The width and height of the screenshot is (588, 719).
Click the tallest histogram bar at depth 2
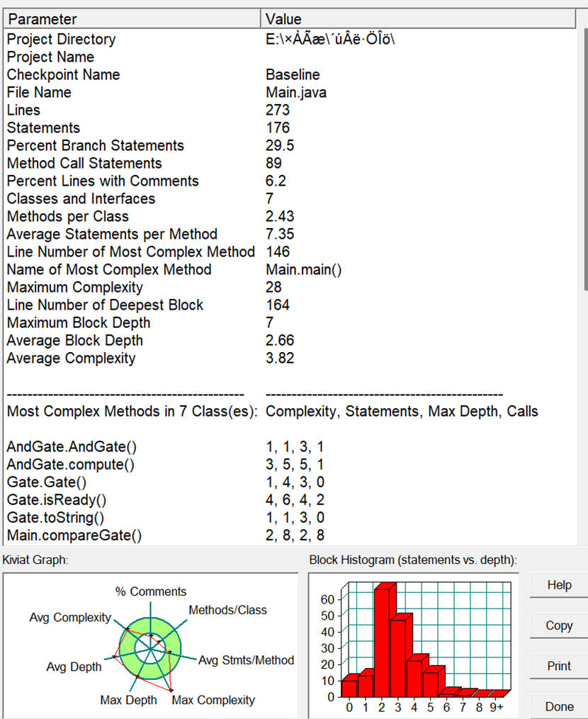pyautogui.click(x=382, y=642)
